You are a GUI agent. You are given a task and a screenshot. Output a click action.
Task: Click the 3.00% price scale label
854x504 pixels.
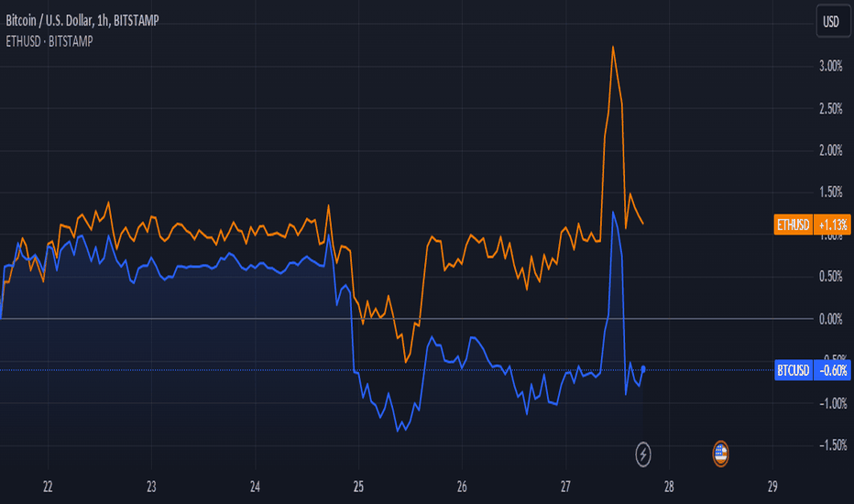tap(831, 67)
